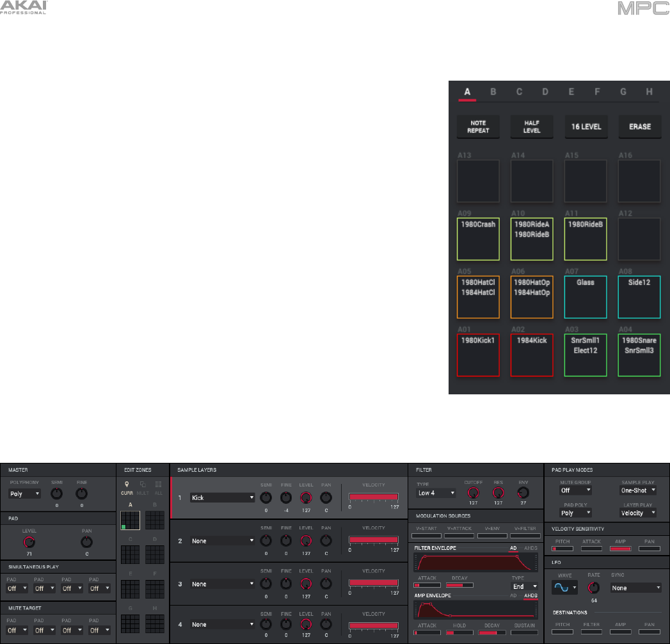The width and height of the screenshot is (670, 644).
Task: Open the Layer Play Velocity dropdown
Action: 638,513
